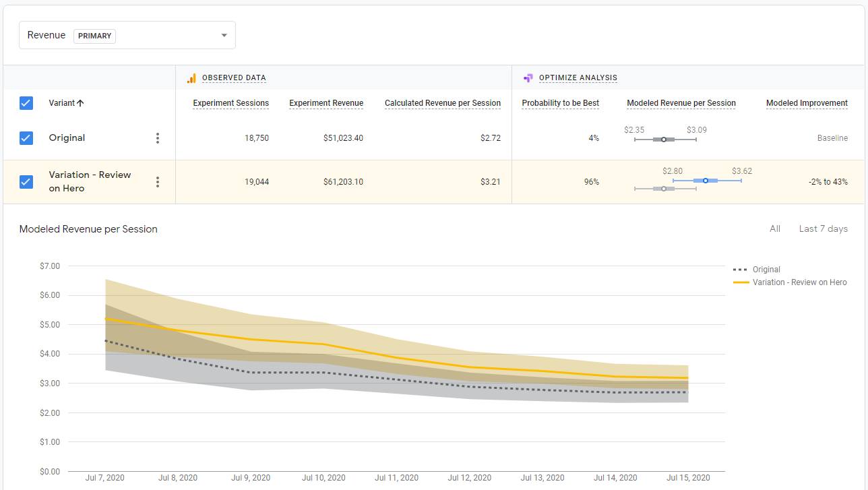The image size is (868, 490).
Task: Click the Revenue dropdown arrow
Action: [x=224, y=36]
